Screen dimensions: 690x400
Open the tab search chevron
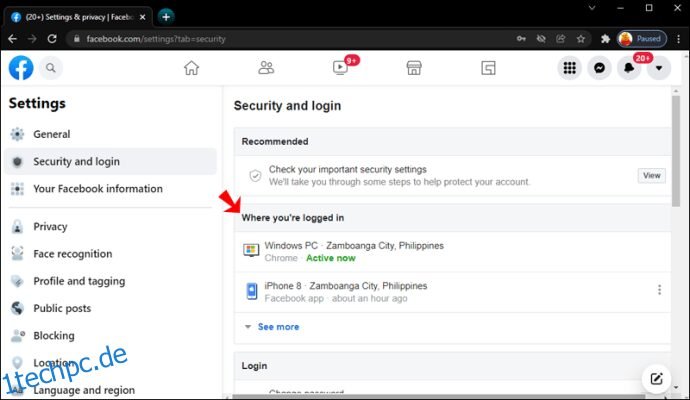[x=592, y=8]
